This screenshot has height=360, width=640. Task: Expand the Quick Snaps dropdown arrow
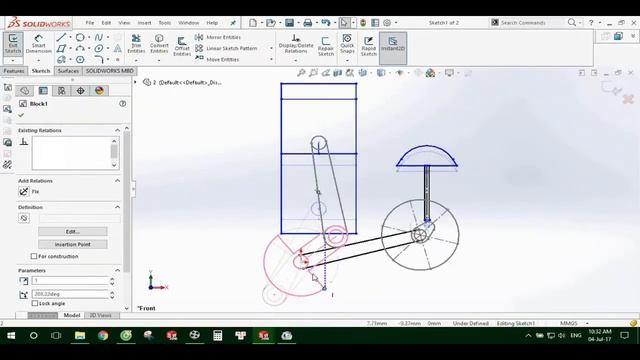tap(347, 60)
